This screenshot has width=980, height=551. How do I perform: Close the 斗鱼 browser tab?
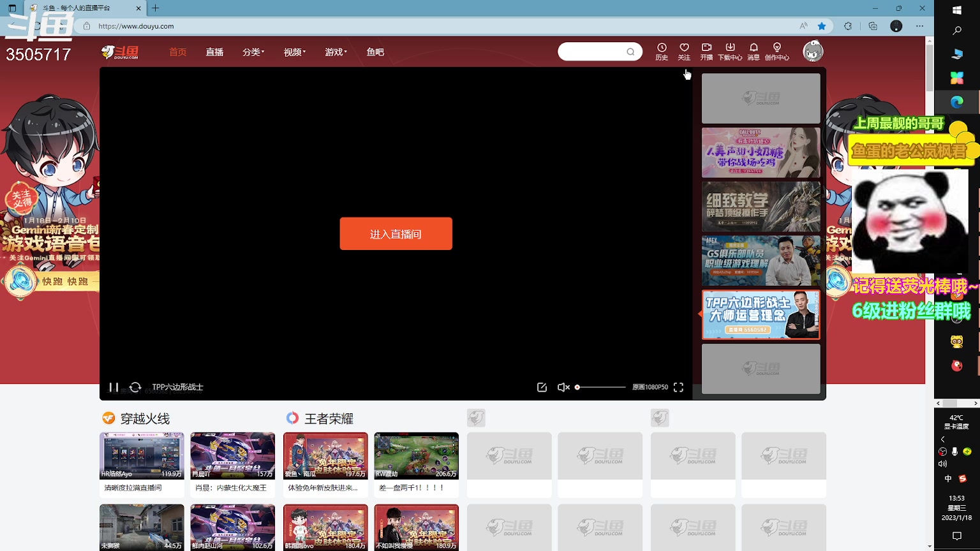(x=139, y=8)
